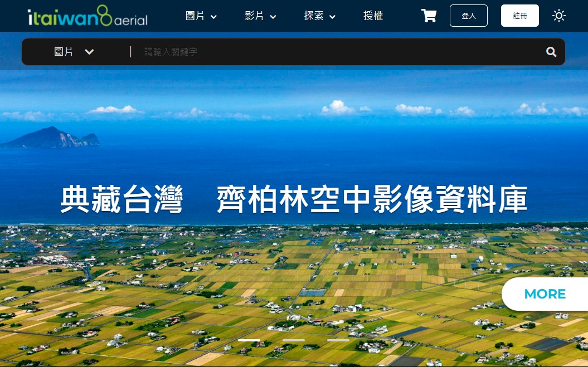
Task: Switch to the second carousel slide indicator
Action: (293, 340)
